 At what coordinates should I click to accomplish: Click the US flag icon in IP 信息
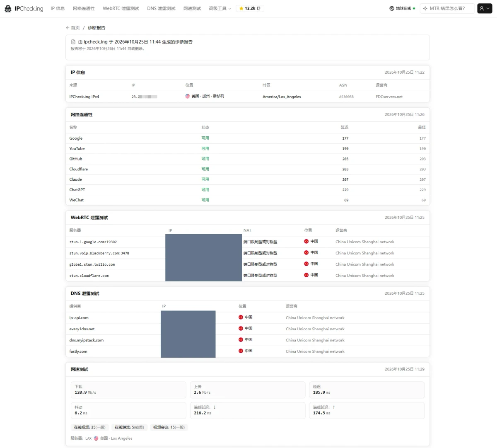tap(187, 96)
